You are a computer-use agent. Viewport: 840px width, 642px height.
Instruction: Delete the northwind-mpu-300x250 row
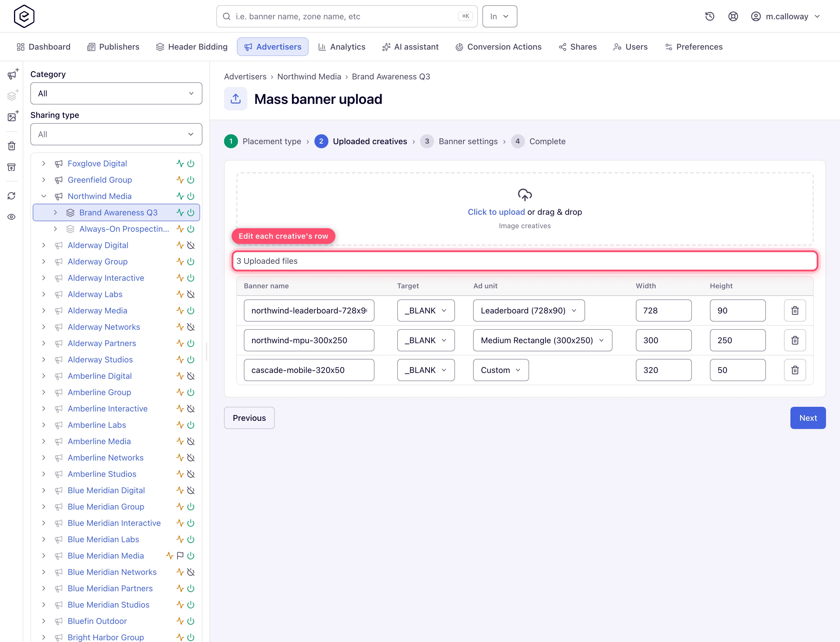794,340
